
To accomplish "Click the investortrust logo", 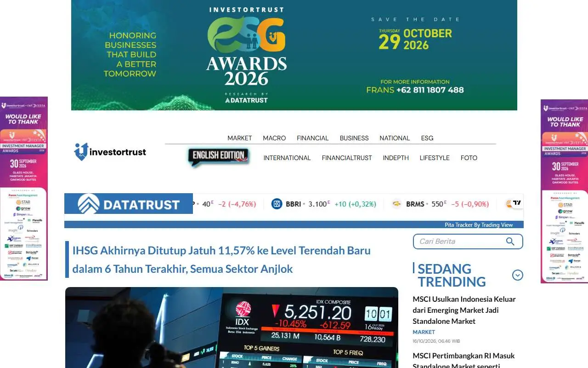I will 110,151.
